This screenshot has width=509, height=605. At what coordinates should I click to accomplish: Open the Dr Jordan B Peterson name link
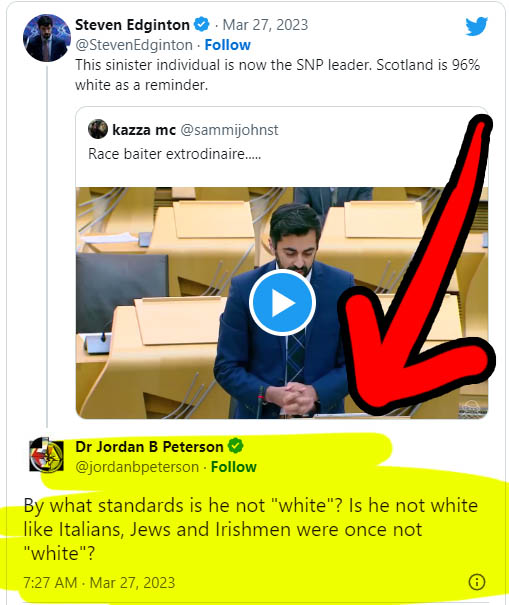pyautogui.click(x=149, y=447)
